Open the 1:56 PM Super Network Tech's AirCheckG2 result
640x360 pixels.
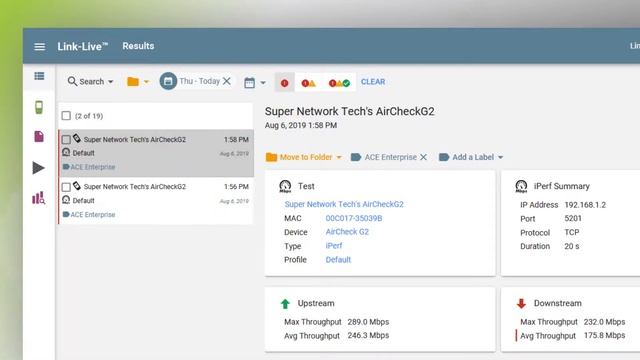tap(156, 200)
